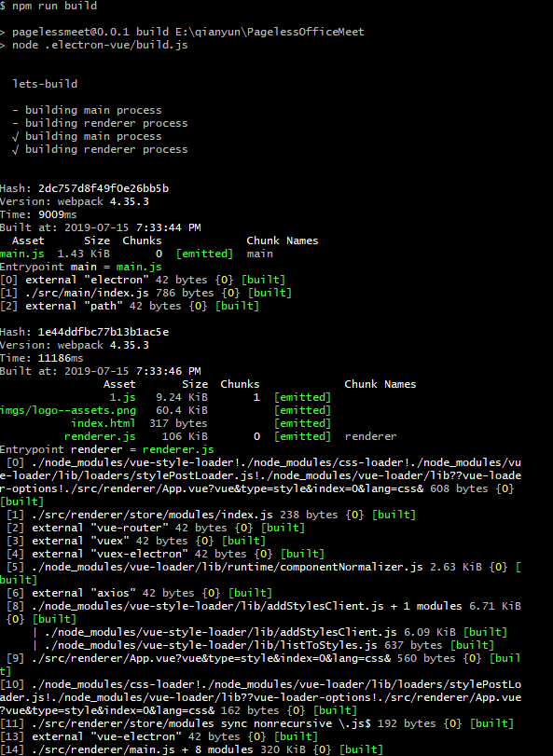The image size is (553, 756).
Task: Click "./src/renderer/main.js + 8 modules" line
Action: pyautogui.click(x=191, y=749)
